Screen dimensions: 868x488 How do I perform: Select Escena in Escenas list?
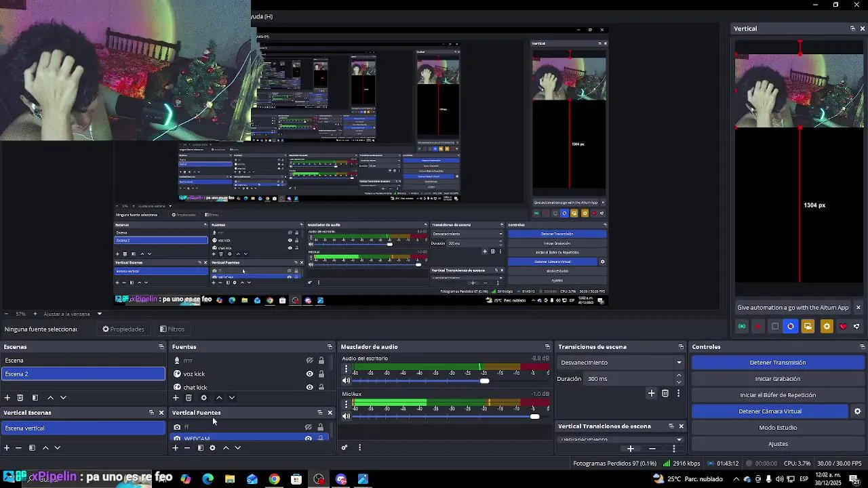click(x=83, y=361)
